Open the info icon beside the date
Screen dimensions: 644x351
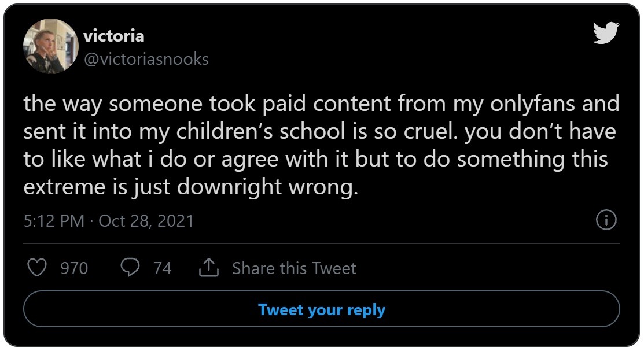point(606,220)
